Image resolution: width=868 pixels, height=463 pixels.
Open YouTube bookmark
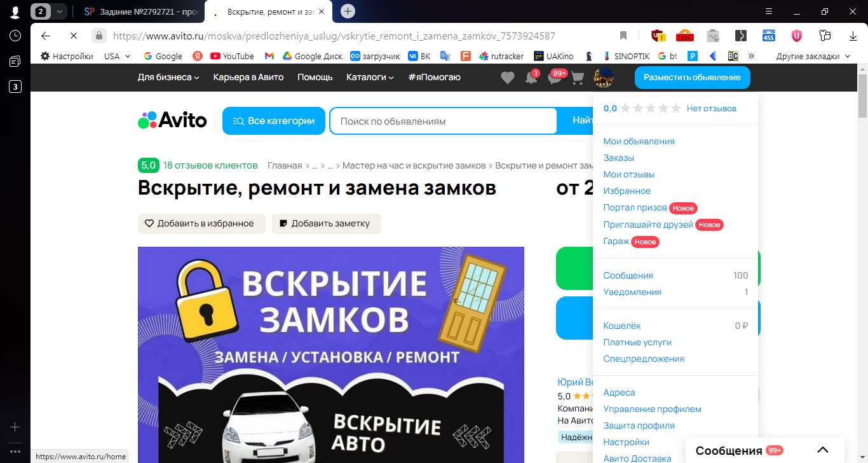pyautogui.click(x=232, y=56)
